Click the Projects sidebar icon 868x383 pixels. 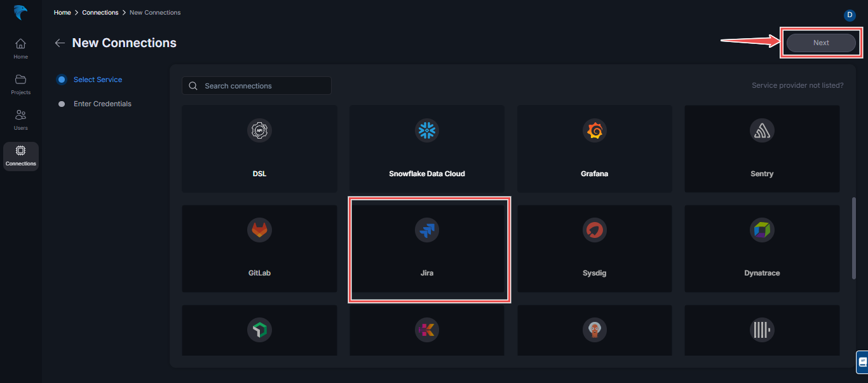tap(20, 83)
